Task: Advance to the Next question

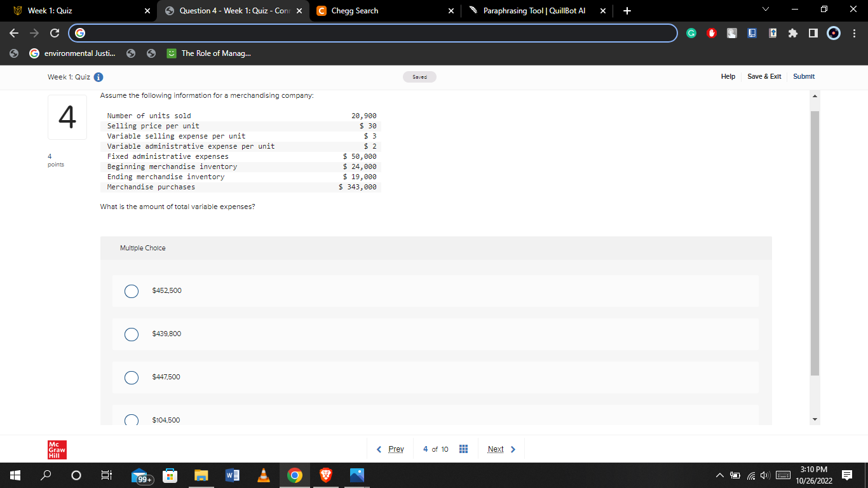Action: (x=502, y=449)
